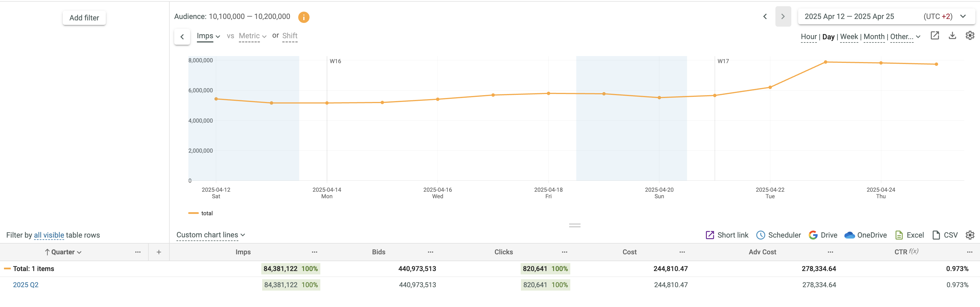Expand Custom chart lines dropdown
Viewport: 980px width, 307px height.
click(x=210, y=235)
